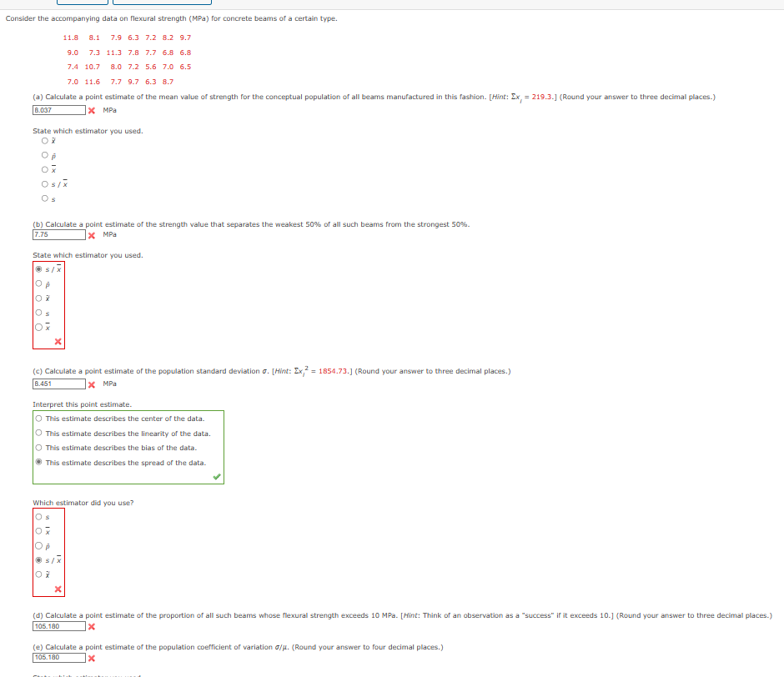Image resolution: width=784 pixels, height=677 pixels.
Task: Click the standard deviation field containing 8.451
Action: [59, 384]
